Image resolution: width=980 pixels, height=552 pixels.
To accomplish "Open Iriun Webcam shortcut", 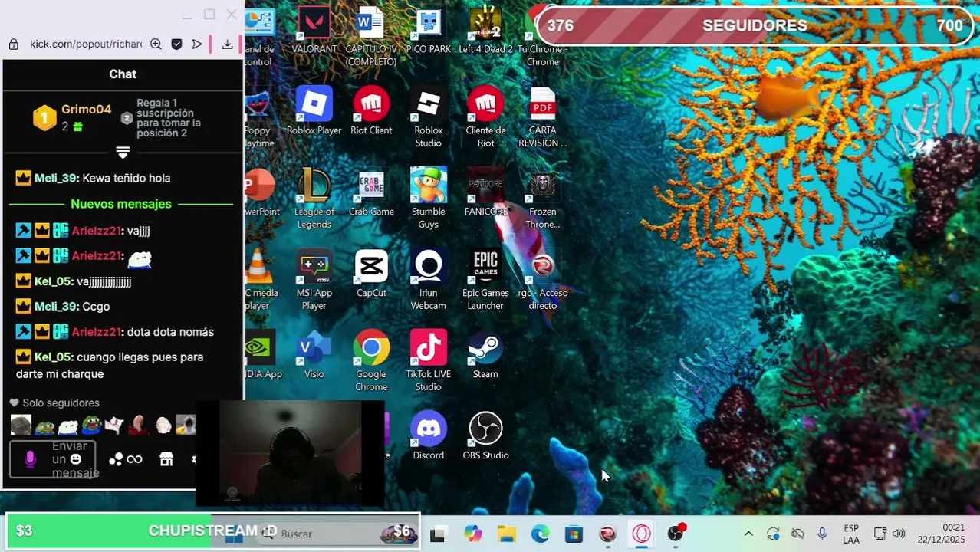I will (428, 281).
